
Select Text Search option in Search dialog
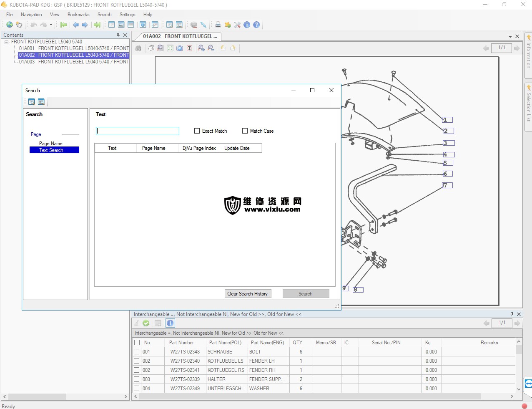click(54, 150)
